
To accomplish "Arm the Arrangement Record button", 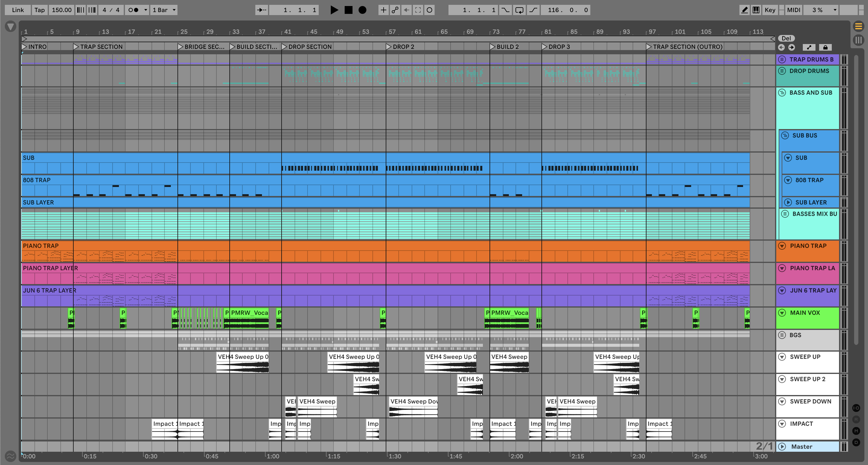I will click(362, 10).
